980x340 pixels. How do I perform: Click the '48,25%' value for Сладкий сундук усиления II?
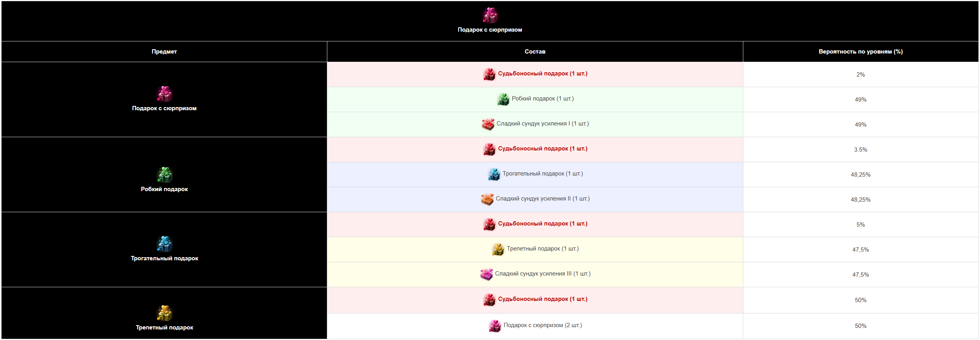pyautogui.click(x=860, y=200)
